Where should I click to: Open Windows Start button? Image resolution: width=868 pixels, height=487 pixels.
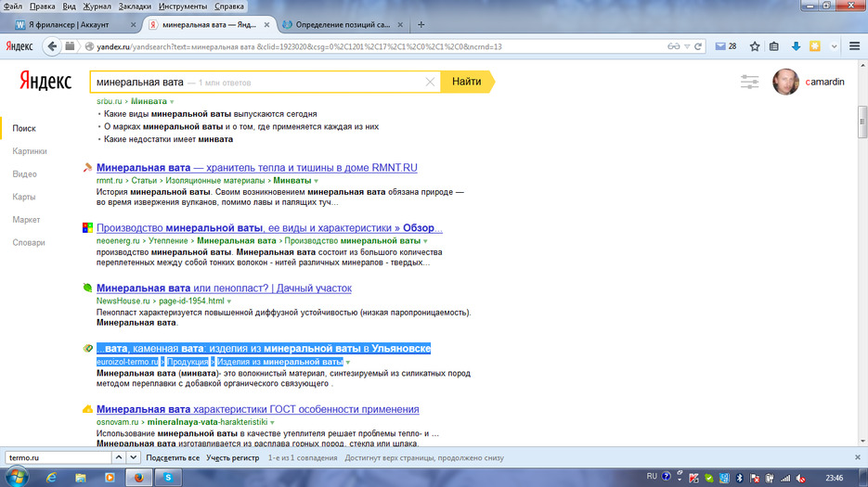click(x=16, y=477)
